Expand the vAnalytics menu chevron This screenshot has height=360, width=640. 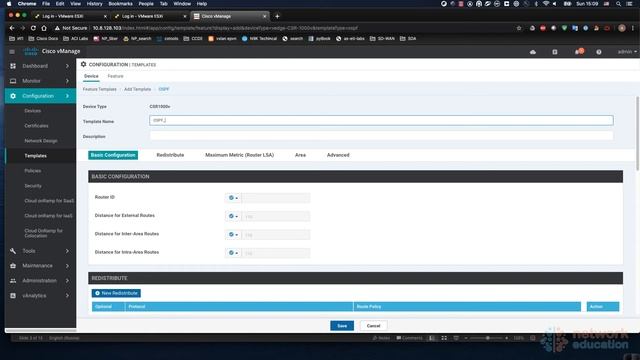(x=67, y=296)
